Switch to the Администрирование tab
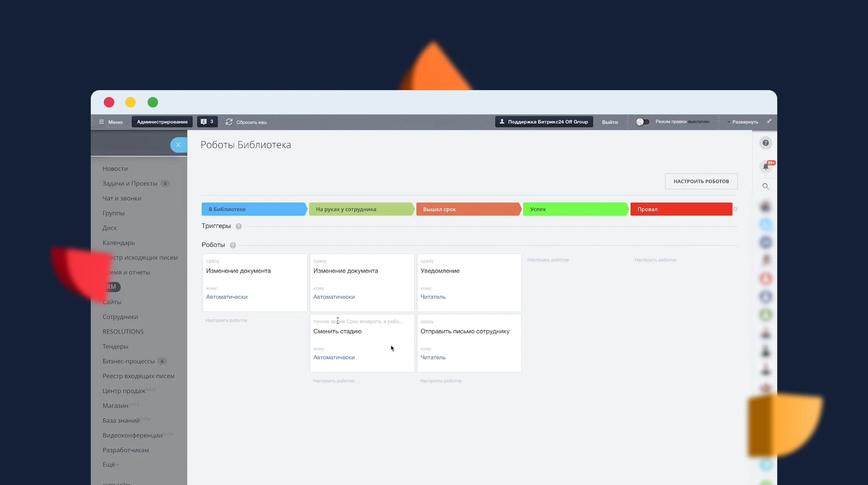 [162, 122]
